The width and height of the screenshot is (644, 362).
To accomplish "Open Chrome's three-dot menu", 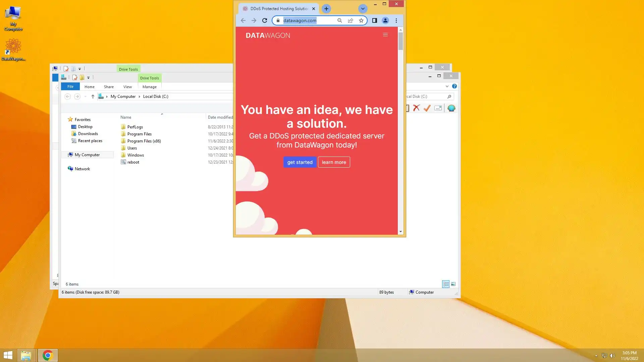I will click(x=396, y=20).
